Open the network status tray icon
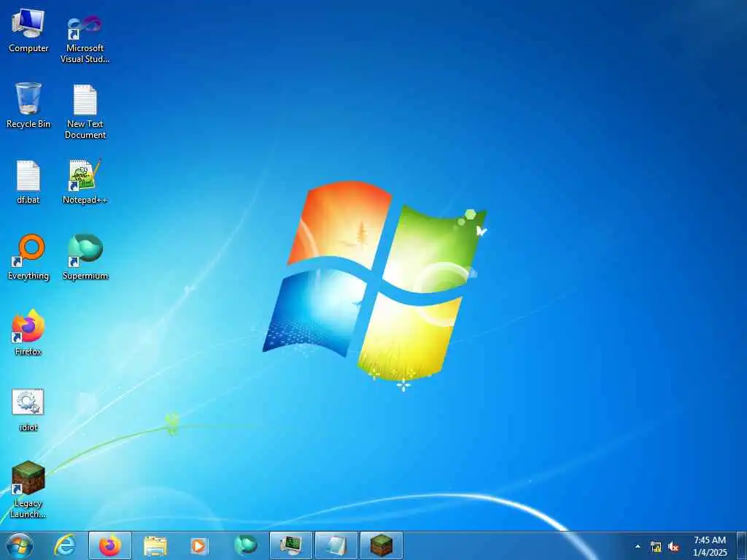The image size is (747, 560). pyautogui.click(x=656, y=547)
